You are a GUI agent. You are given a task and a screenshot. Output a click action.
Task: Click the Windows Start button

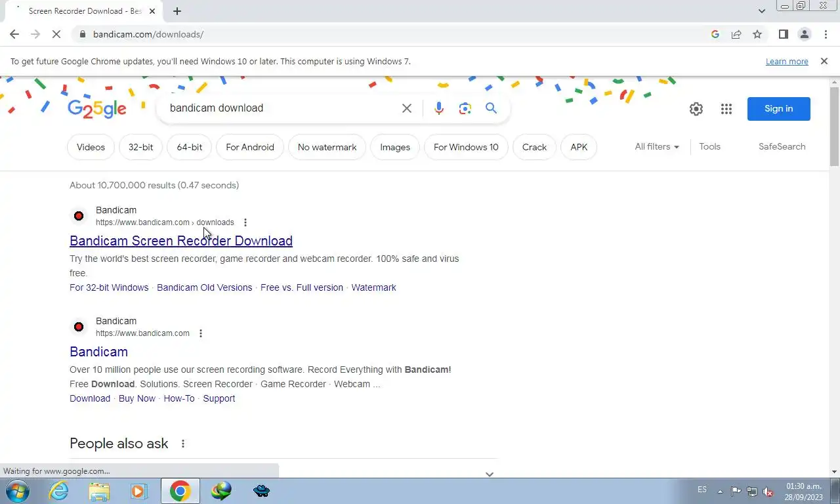point(16,491)
